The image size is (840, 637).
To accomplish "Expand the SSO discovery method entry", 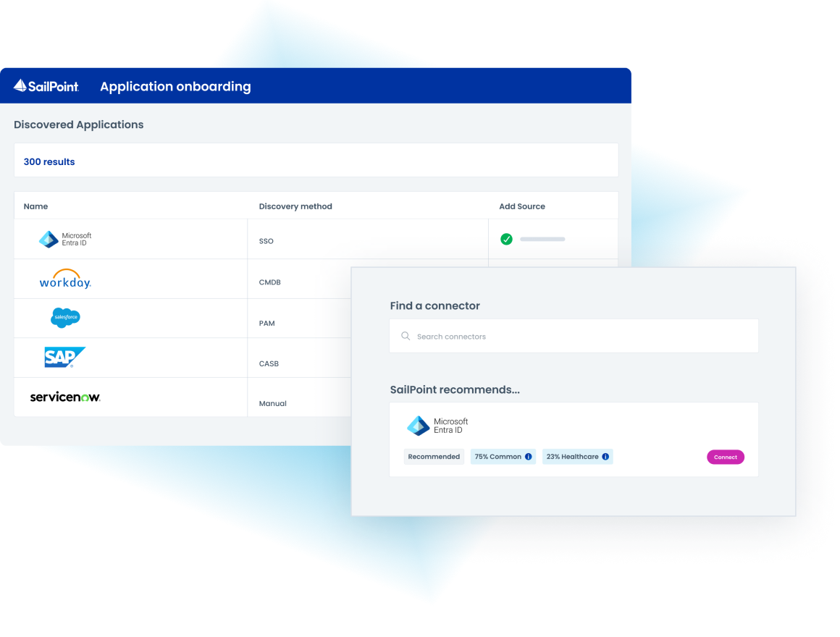I will [266, 241].
